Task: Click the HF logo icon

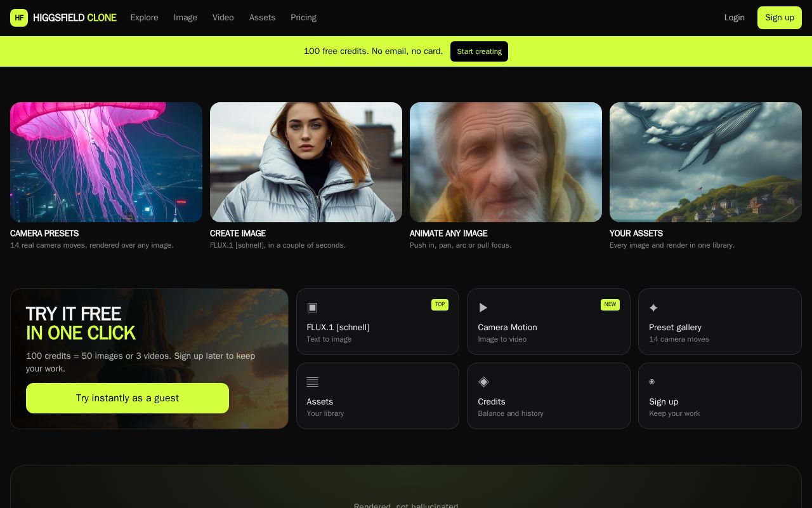Action: pos(19,18)
